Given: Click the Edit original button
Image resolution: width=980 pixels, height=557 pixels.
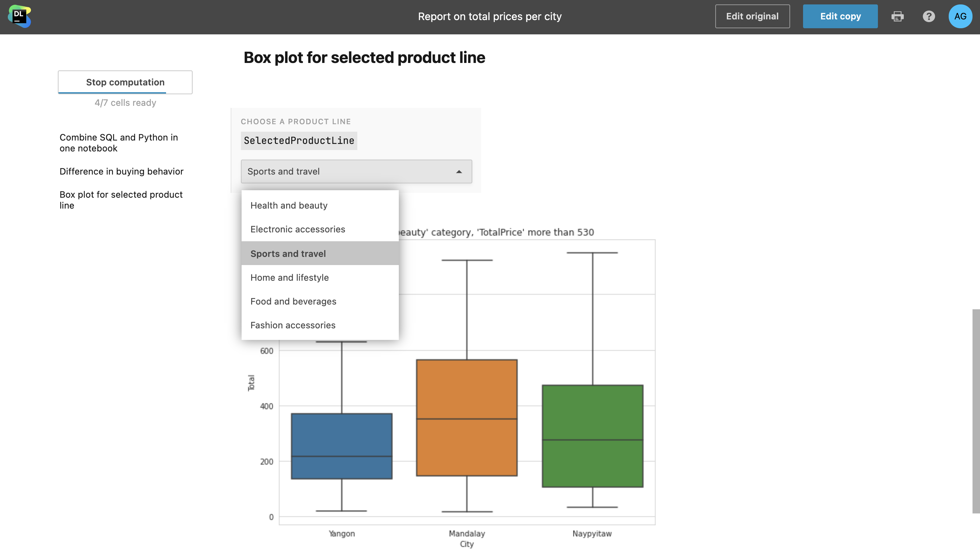Looking at the screenshot, I should tap(752, 16).
